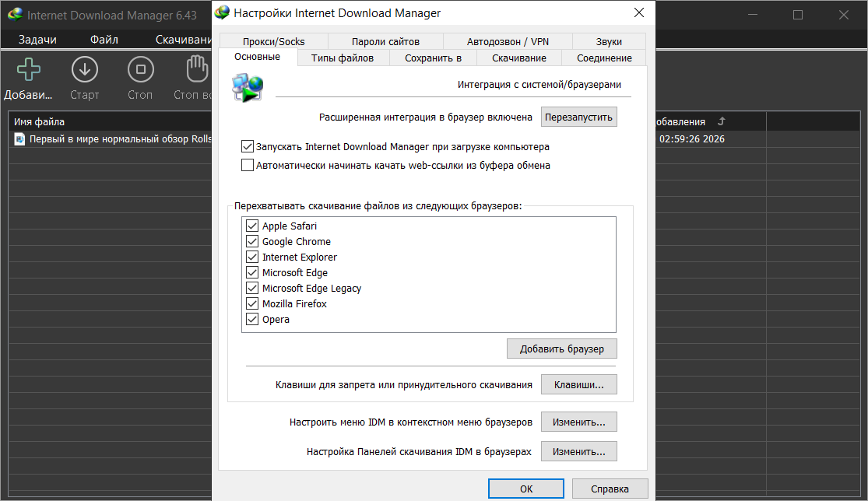Open the Файл menu in main window
868x501 pixels.
point(104,40)
